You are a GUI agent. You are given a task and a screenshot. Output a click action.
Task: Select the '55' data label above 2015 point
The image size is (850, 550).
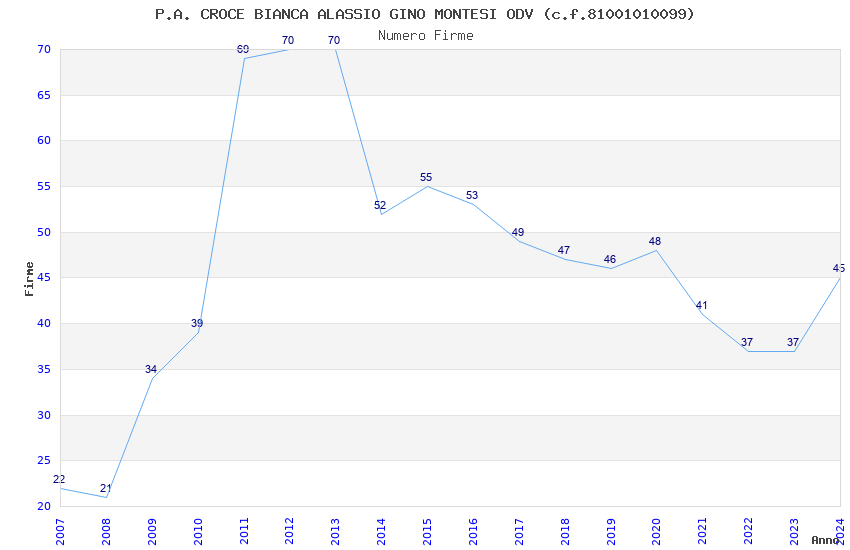pos(426,177)
